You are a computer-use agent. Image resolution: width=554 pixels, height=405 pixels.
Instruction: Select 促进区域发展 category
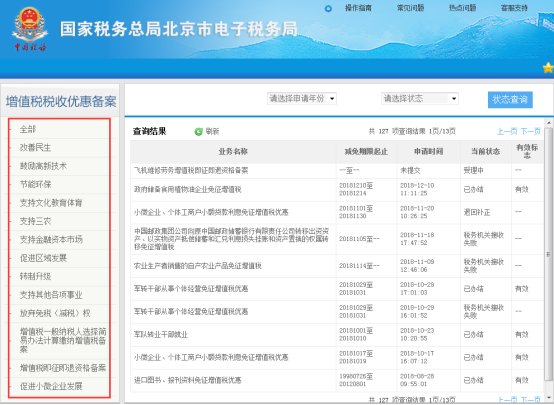[x=43, y=258]
